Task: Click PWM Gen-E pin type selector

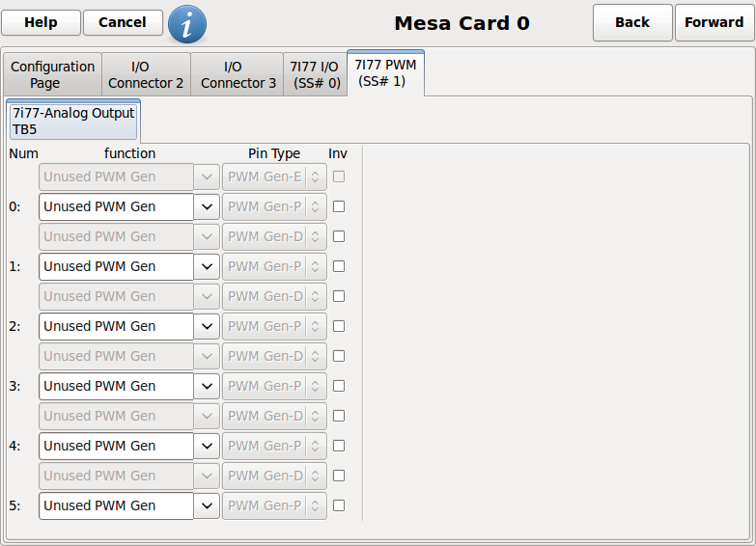Action: coord(274,177)
